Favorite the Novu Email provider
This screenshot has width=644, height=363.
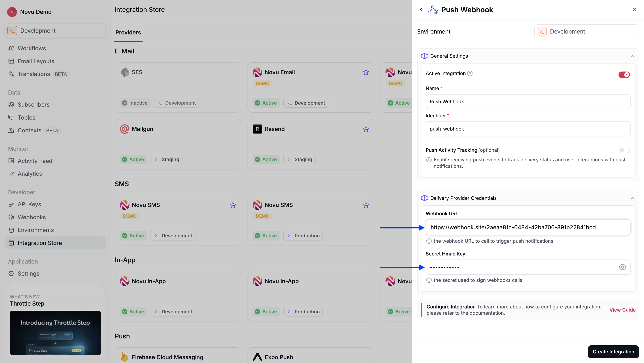[366, 72]
